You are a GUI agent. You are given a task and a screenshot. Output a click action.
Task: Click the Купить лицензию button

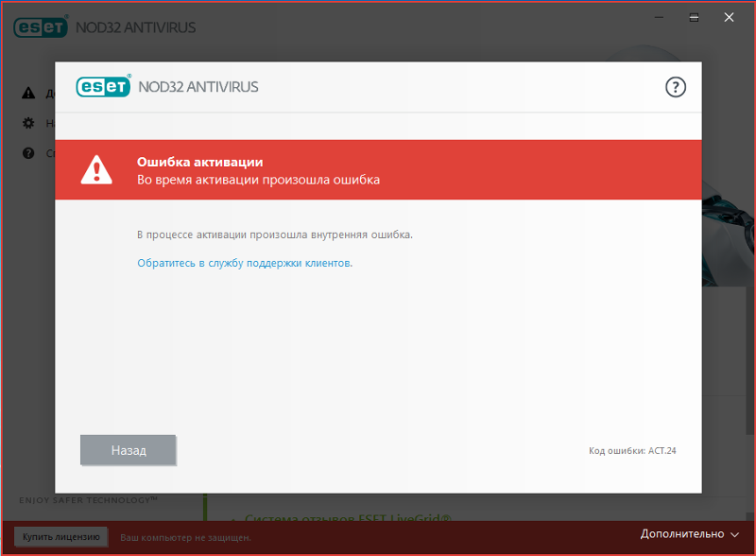61,536
